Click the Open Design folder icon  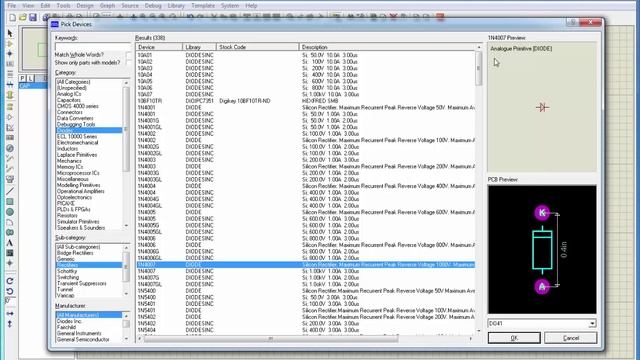click(x=22, y=18)
